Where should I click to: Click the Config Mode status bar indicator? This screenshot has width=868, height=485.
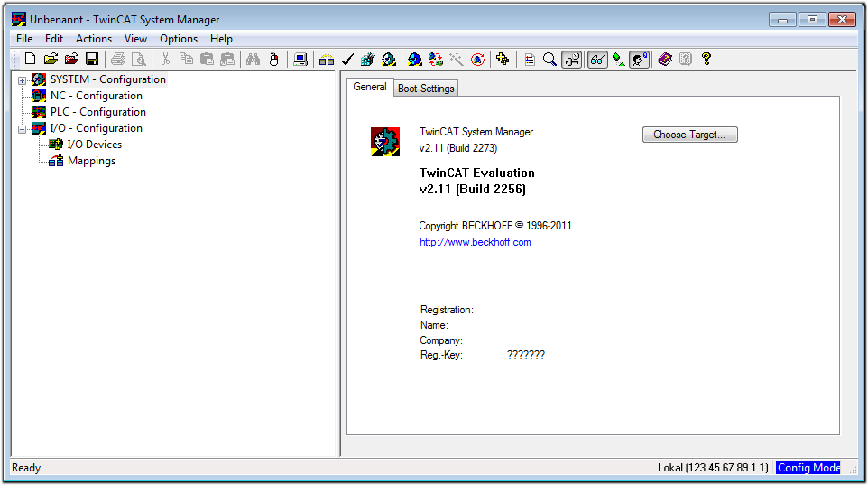[x=808, y=468]
